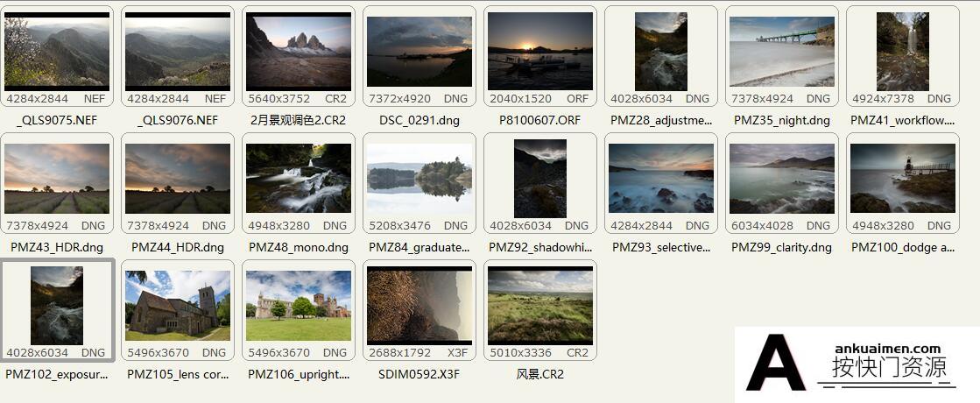Select the PMZ35_night.dng pier thumbnail

click(782, 52)
